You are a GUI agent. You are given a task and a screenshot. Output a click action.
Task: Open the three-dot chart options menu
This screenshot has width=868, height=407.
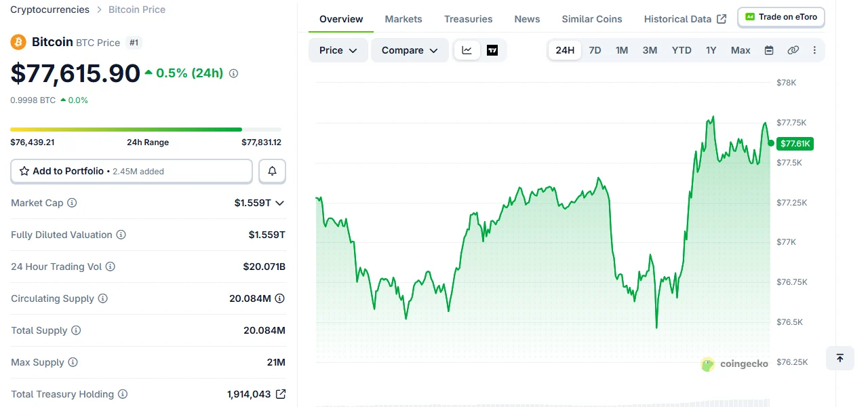[814, 50]
